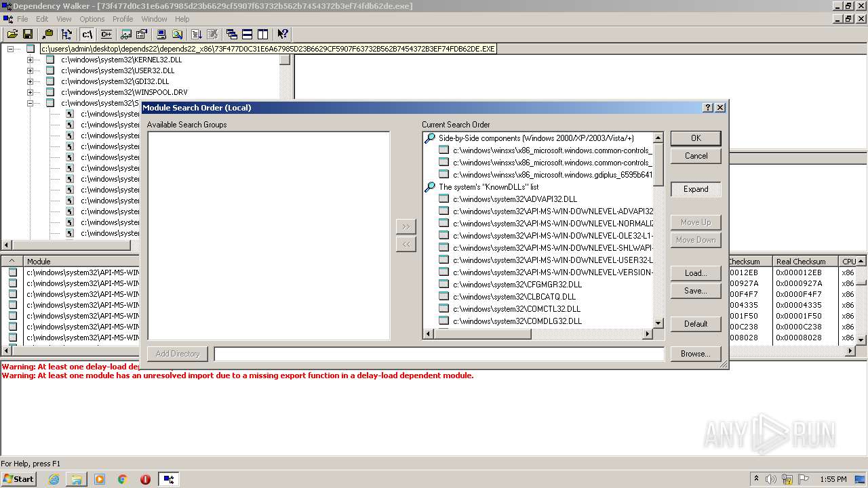
Task: Open module Properties toolbar icon
Action: (142, 34)
